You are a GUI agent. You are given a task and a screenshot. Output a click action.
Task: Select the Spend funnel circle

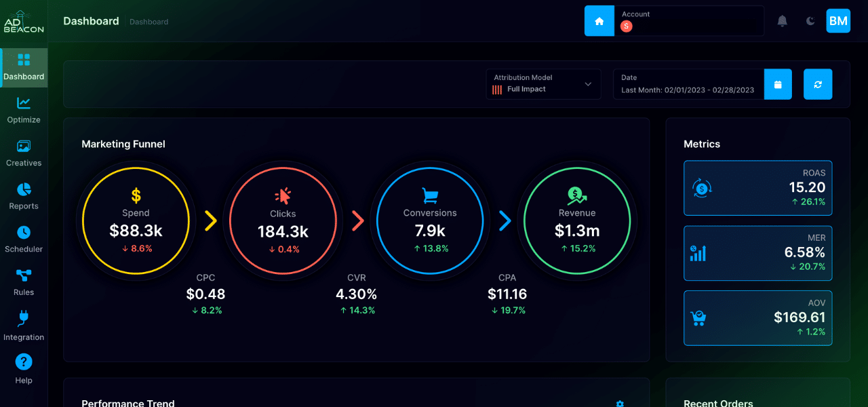pos(136,221)
